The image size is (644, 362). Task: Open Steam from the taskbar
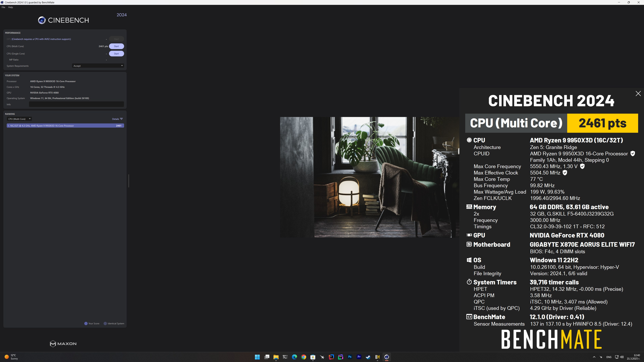click(368, 357)
